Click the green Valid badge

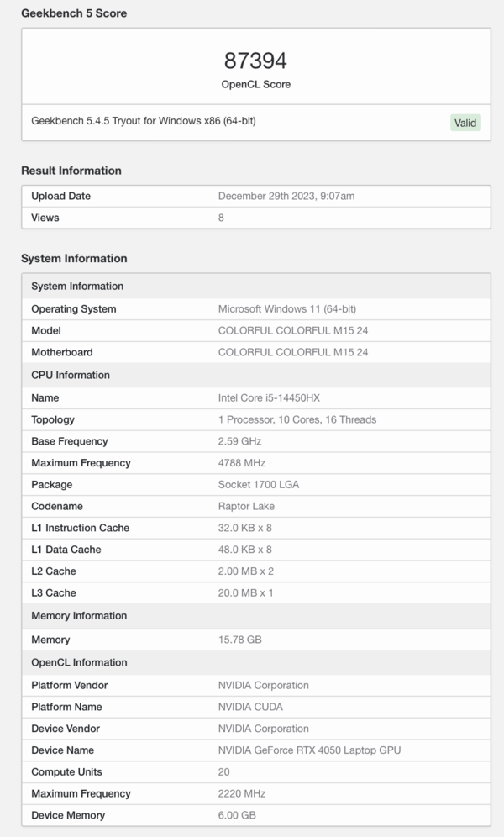(x=465, y=123)
